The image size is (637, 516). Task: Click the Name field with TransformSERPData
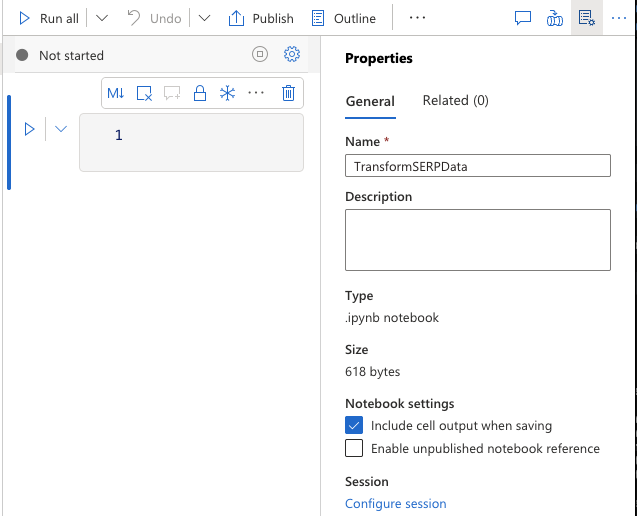click(478, 166)
